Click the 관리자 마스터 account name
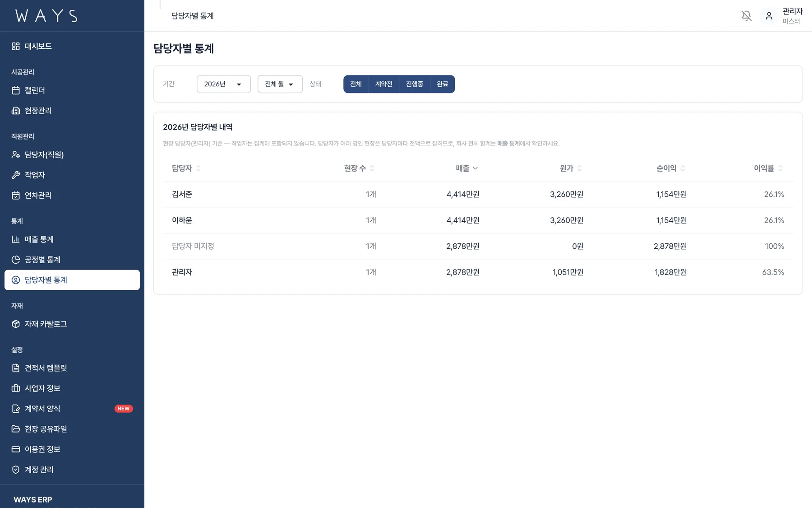This screenshot has height=508, width=812. pos(793,16)
